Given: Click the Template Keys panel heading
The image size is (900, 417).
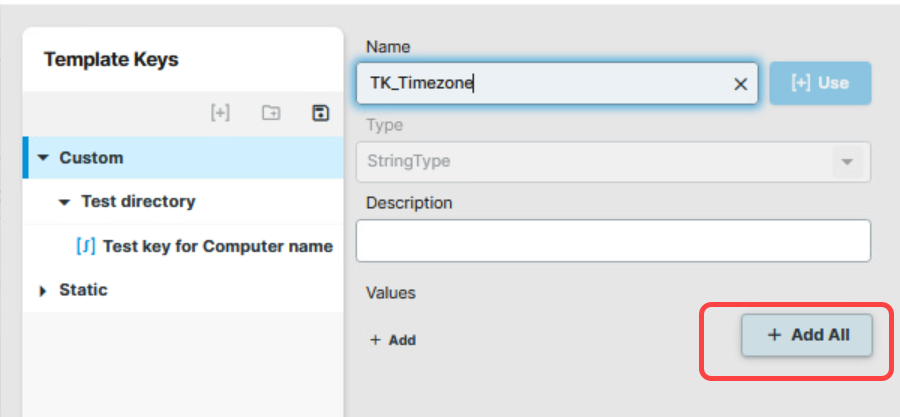Looking at the screenshot, I should (111, 60).
